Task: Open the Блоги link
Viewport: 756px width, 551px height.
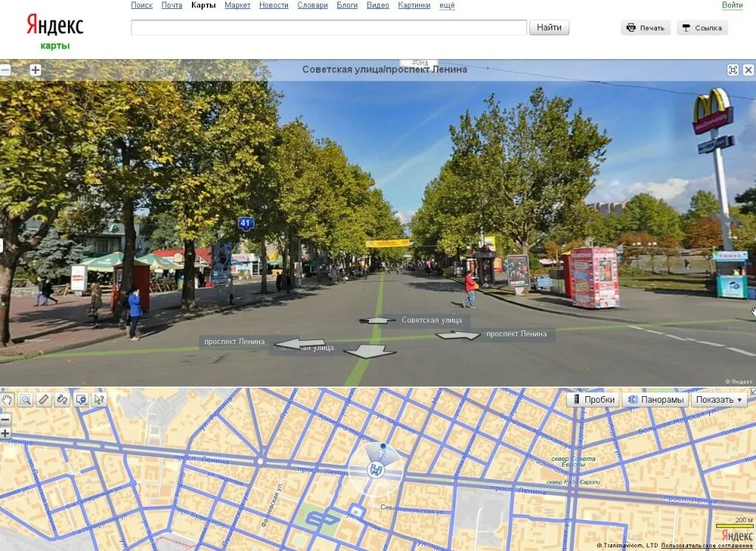Action: pos(347,5)
